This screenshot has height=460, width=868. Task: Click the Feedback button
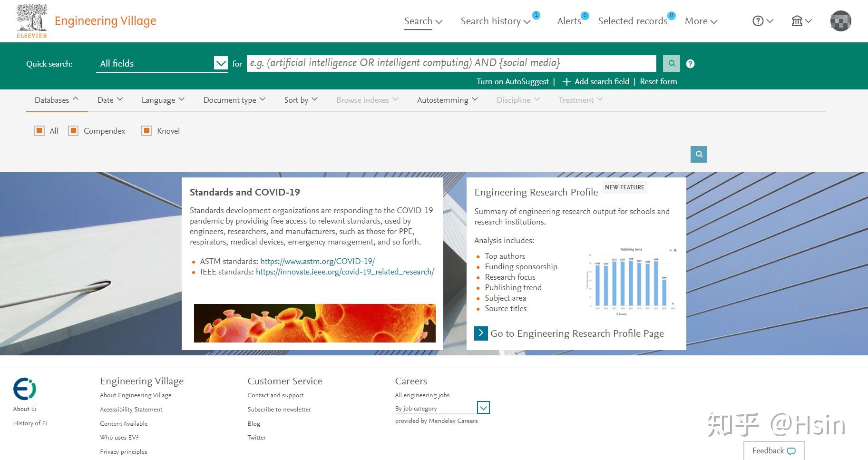(x=774, y=451)
